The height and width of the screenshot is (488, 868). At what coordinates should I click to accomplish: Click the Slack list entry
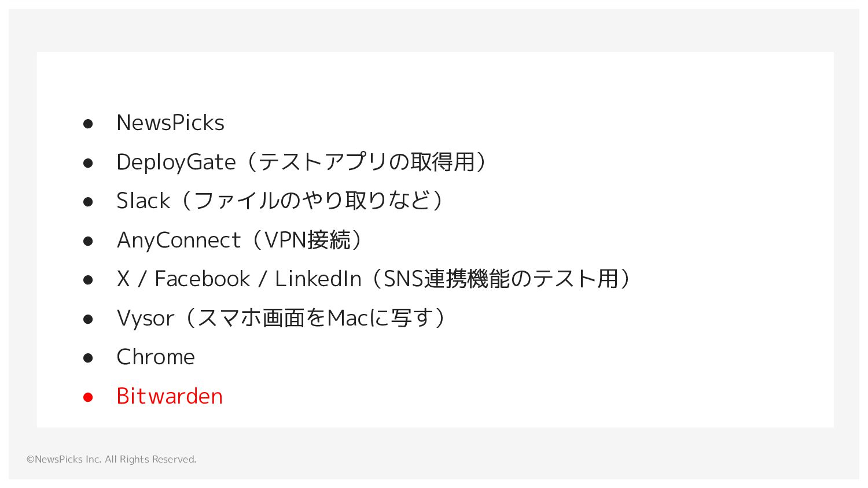tap(279, 201)
